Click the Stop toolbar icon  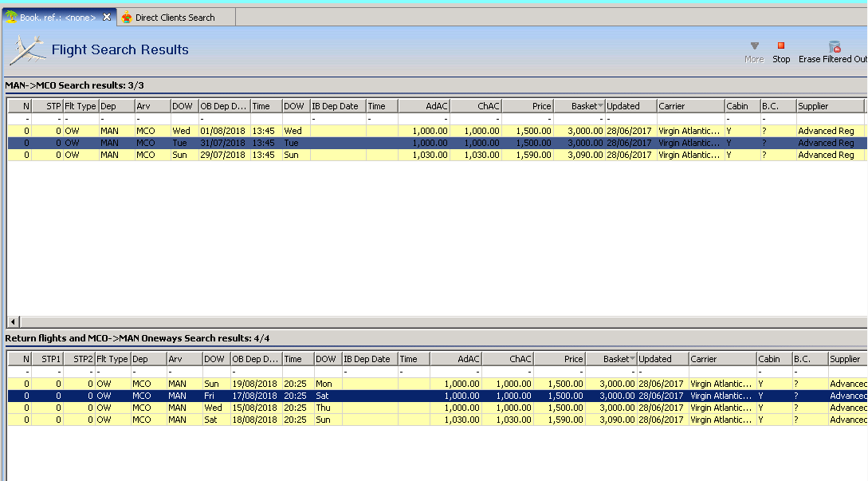point(781,46)
